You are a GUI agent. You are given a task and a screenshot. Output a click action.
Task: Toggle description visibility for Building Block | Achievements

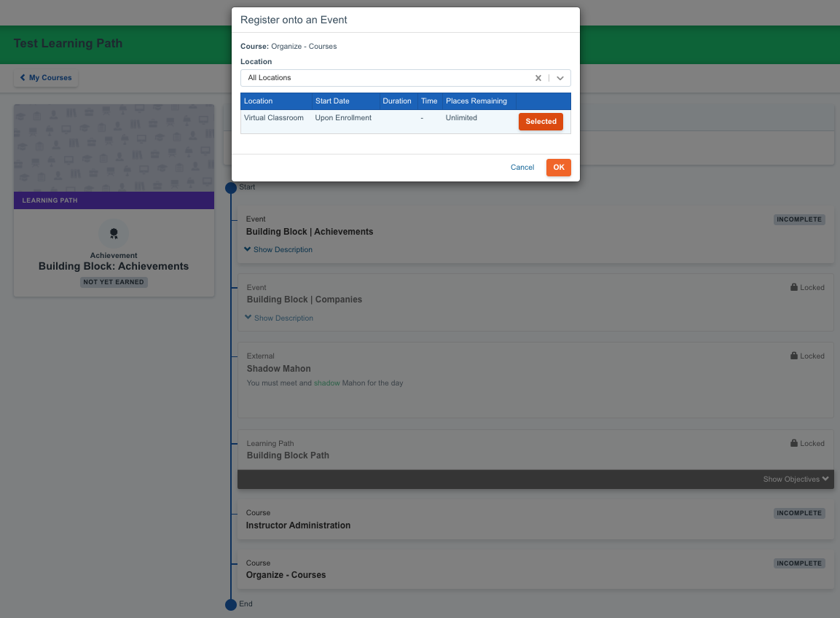tap(278, 249)
